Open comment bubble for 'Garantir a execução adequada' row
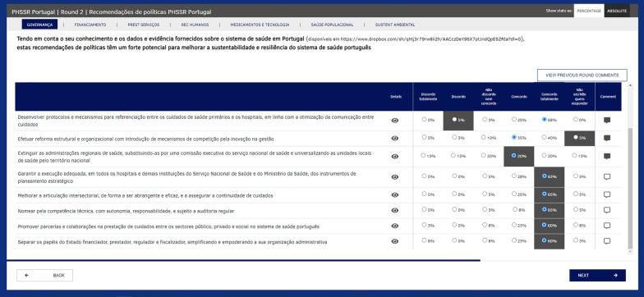 (x=607, y=177)
